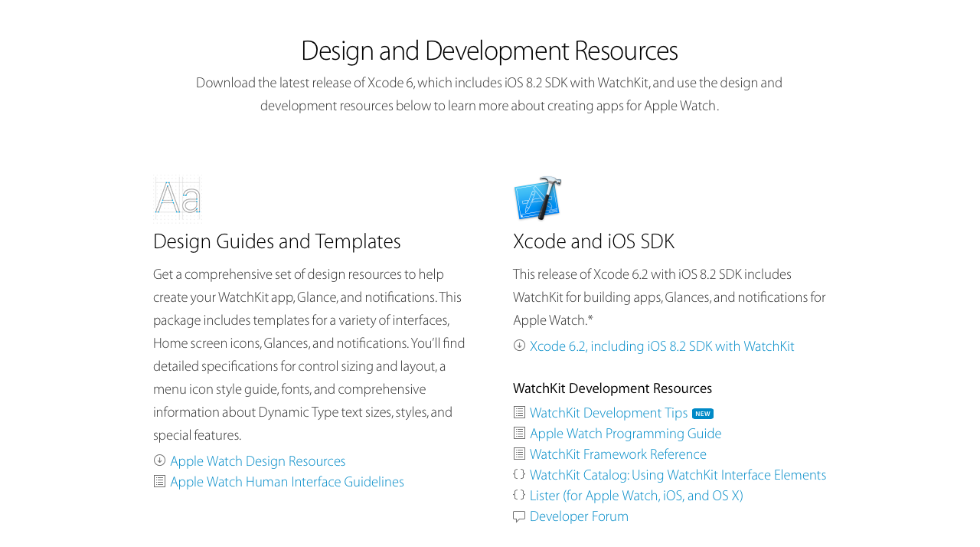Open Lister sample for Apple Watch link

point(636,496)
